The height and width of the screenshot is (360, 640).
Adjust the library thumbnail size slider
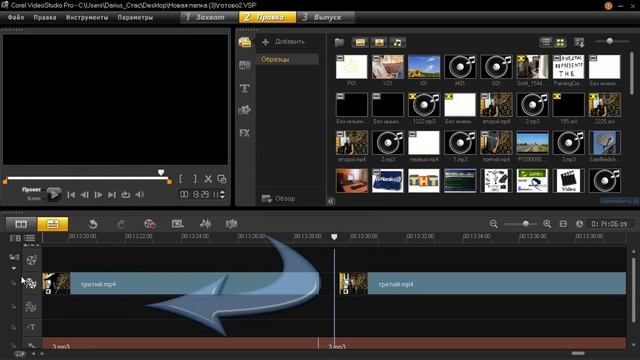(609, 41)
